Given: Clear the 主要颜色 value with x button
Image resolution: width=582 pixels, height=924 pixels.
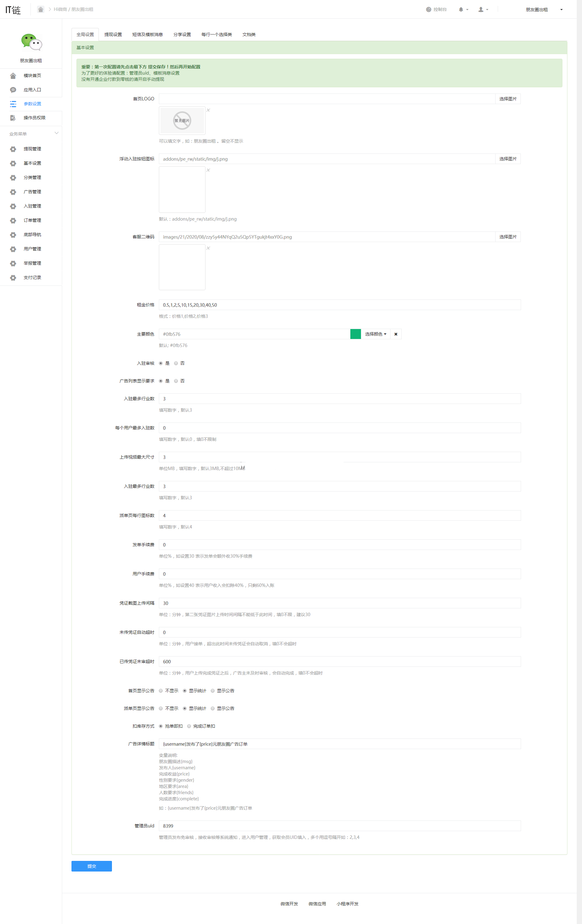Looking at the screenshot, I should pyautogui.click(x=396, y=334).
